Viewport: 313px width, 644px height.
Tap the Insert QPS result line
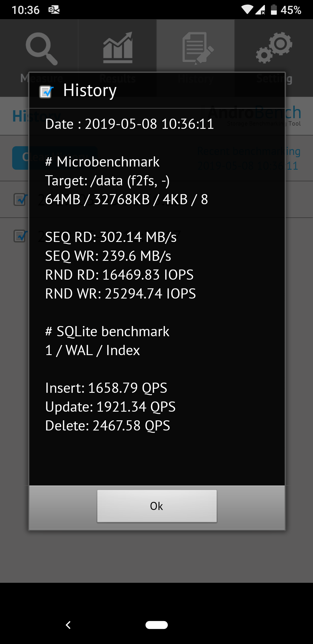(x=106, y=388)
